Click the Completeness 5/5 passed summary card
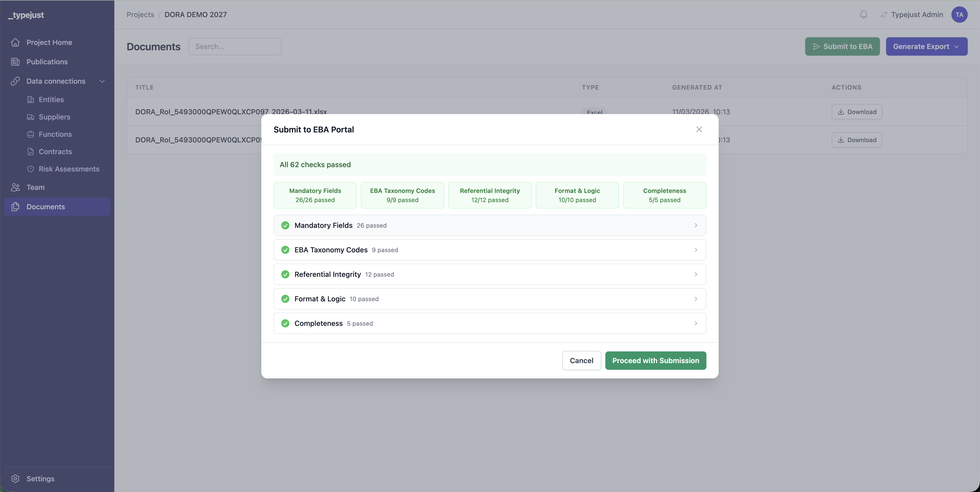Image resolution: width=980 pixels, height=492 pixels. click(x=664, y=195)
